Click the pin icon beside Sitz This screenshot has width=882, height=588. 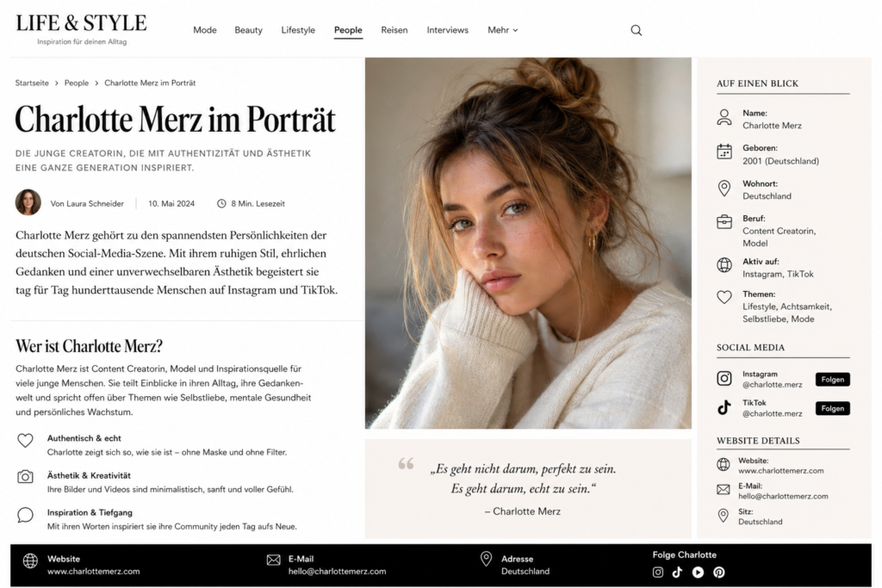click(x=724, y=516)
